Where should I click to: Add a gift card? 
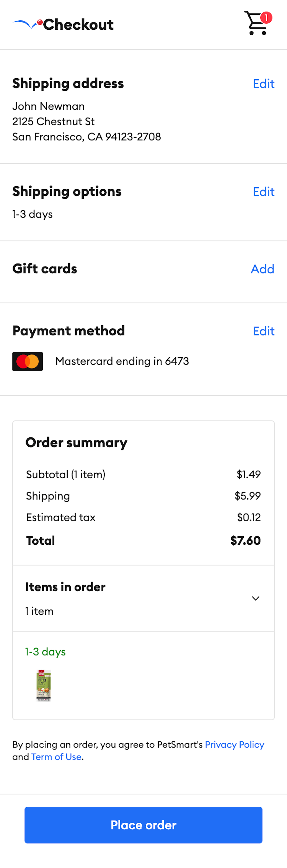[263, 269]
